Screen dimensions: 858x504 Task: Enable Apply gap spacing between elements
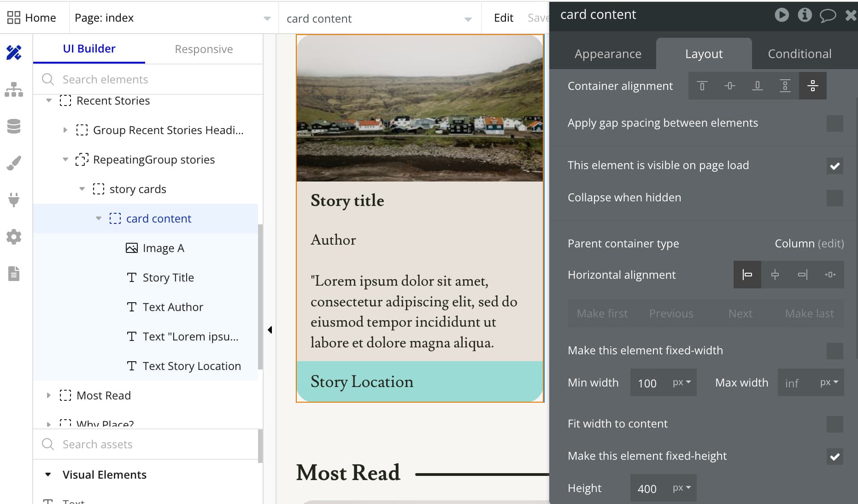pos(834,123)
